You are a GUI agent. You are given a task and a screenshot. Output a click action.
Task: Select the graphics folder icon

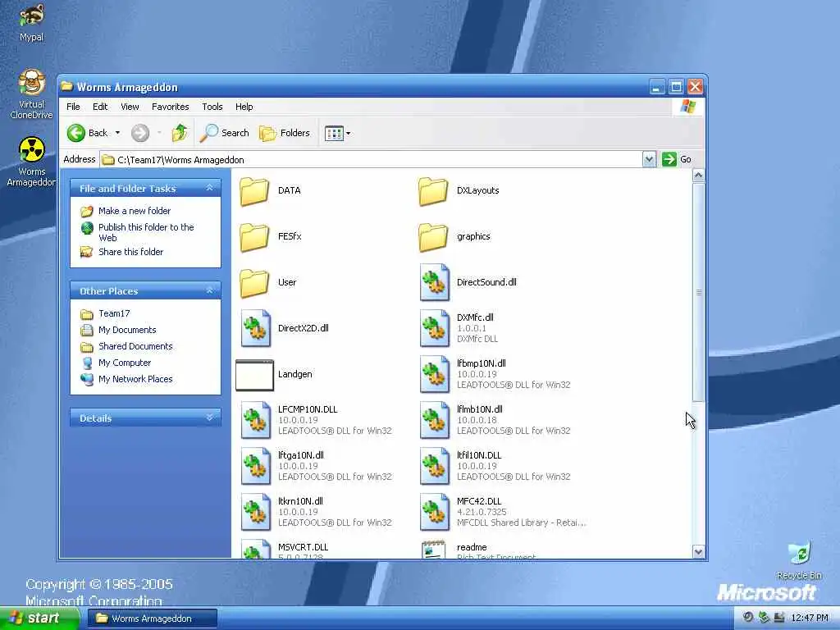[433, 237]
